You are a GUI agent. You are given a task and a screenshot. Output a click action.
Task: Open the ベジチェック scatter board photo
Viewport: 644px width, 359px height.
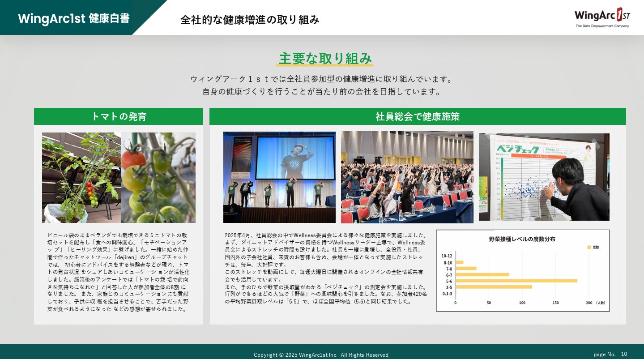pyautogui.click(x=544, y=177)
